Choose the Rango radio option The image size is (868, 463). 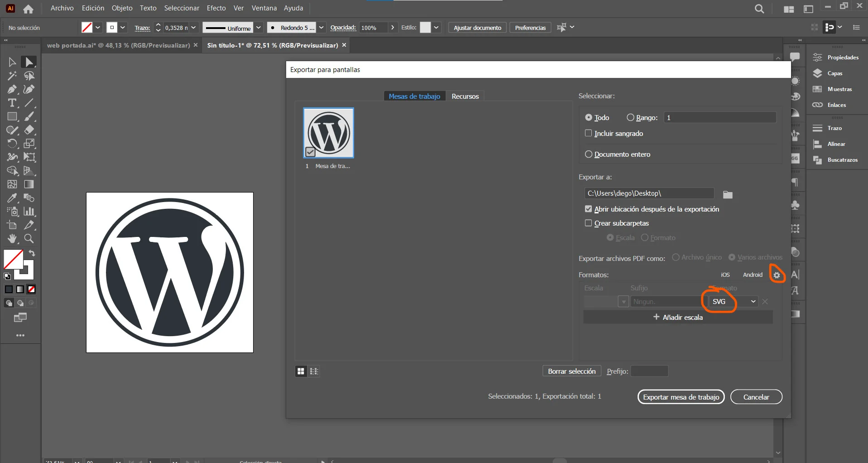tap(630, 117)
